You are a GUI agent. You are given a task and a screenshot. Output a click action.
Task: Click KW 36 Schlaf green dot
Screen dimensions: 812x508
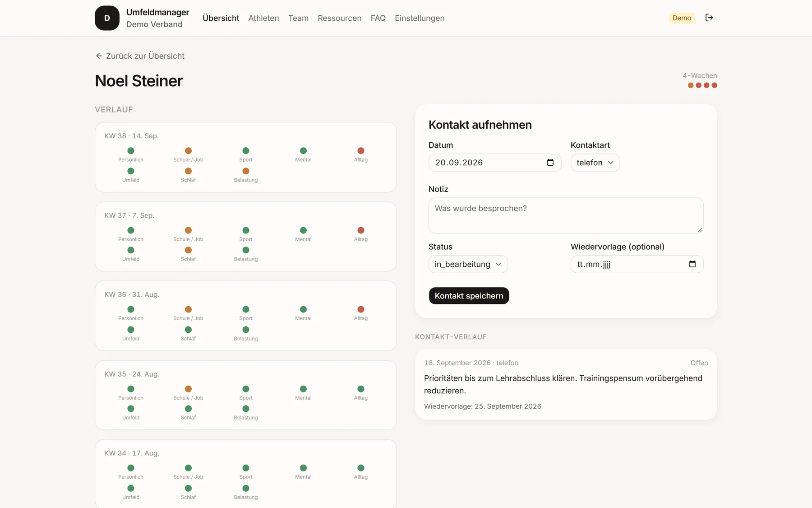pos(188,330)
